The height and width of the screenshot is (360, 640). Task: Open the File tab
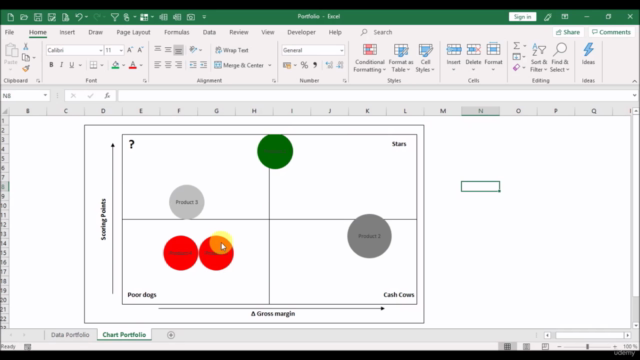9,32
